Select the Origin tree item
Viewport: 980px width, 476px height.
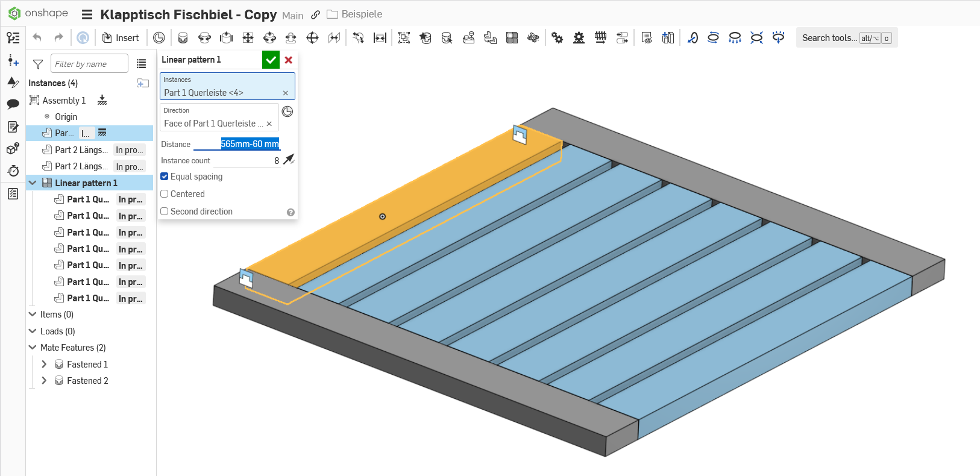tap(66, 117)
